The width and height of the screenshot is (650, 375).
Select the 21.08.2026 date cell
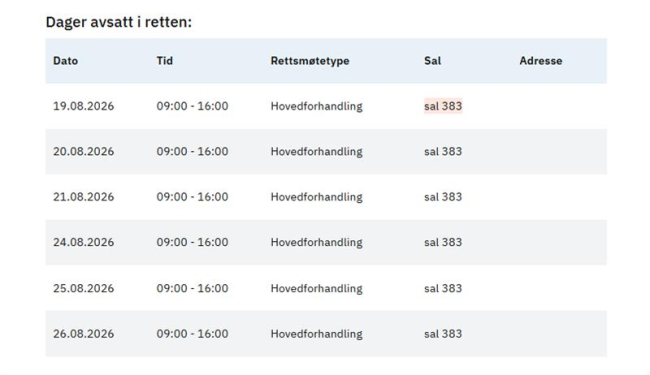coord(83,197)
